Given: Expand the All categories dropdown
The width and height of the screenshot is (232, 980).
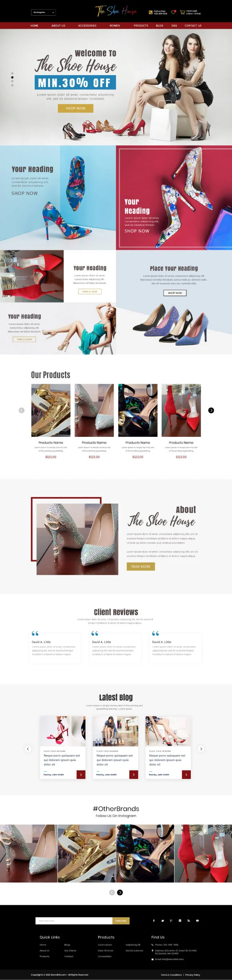Looking at the screenshot, I should pos(43,12).
